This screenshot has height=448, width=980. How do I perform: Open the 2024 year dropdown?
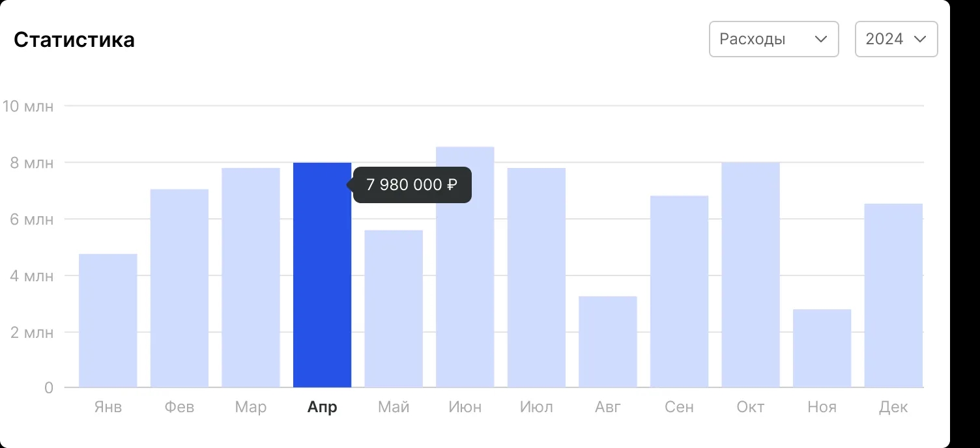(x=895, y=39)
